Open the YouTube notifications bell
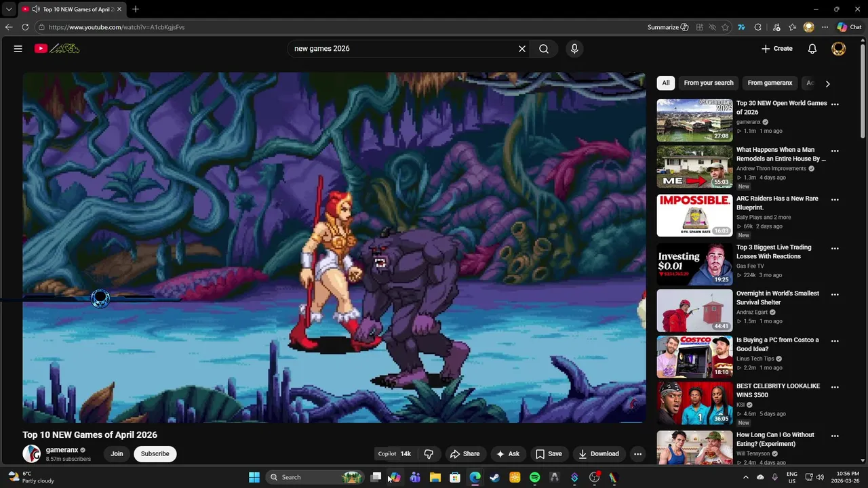 click(812, 49)
